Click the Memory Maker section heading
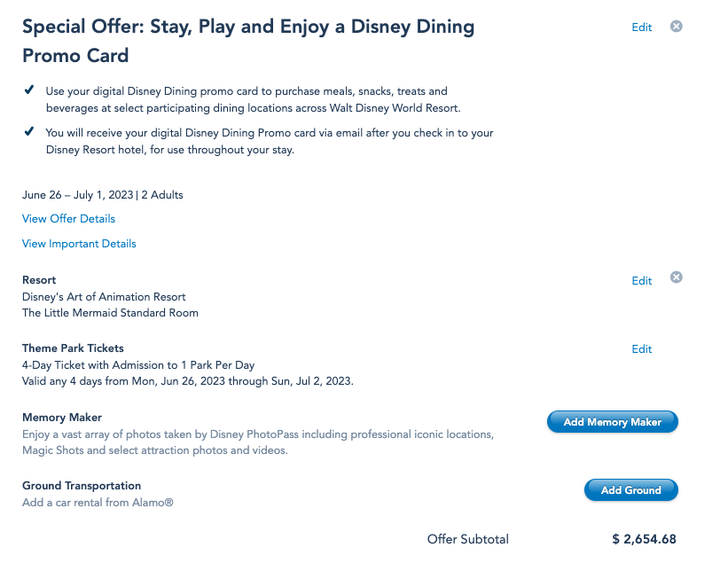The image size is (728, 563). coord(62,418)
